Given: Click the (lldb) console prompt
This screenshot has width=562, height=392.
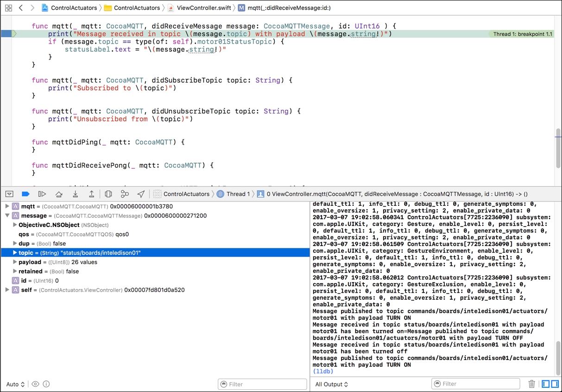Looking at the screenshot, I should (323, 371).
